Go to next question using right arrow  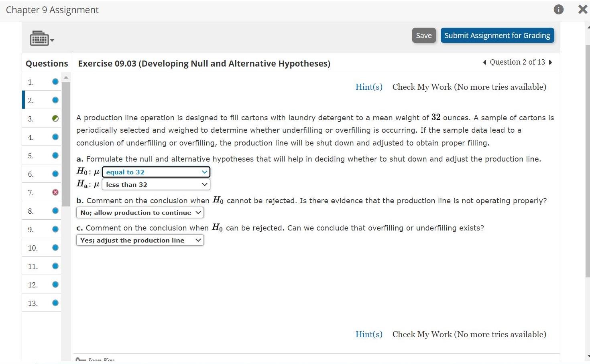click(x=550, y=62)
